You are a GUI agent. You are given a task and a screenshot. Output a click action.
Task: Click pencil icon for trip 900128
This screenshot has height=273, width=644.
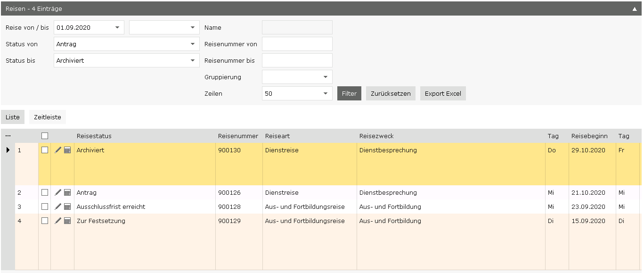(x=58, y=207)
